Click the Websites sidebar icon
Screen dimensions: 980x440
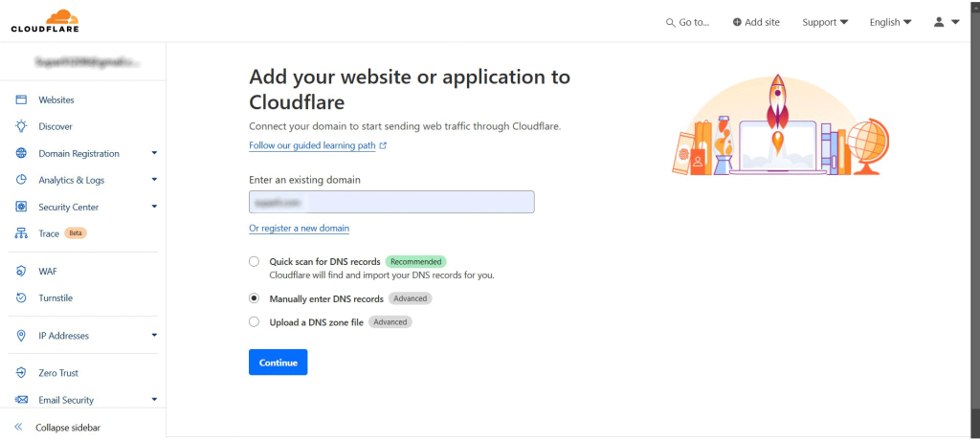20,99
